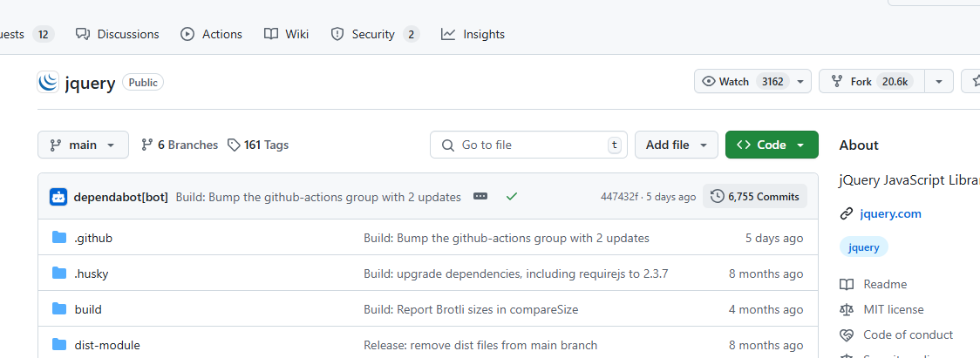
Task: Open the build folder
Action: click(88, 309)
